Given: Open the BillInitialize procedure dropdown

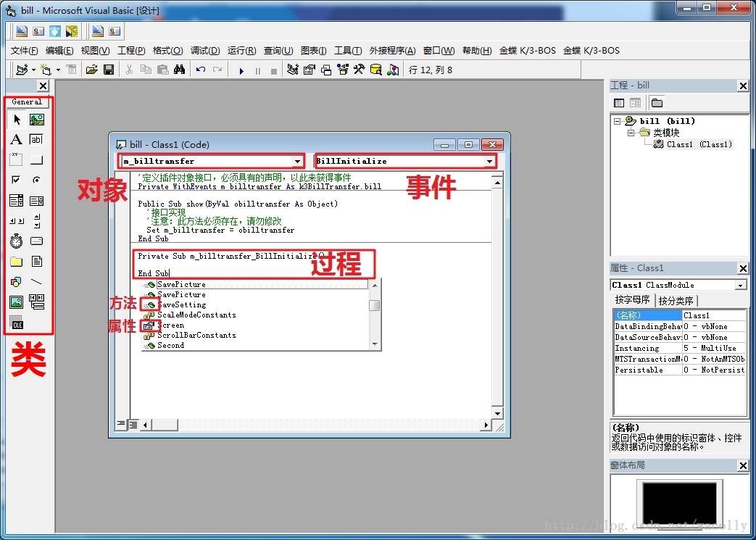Looking at the screenshot, I should pyautogui.click(x=490, y=161).
